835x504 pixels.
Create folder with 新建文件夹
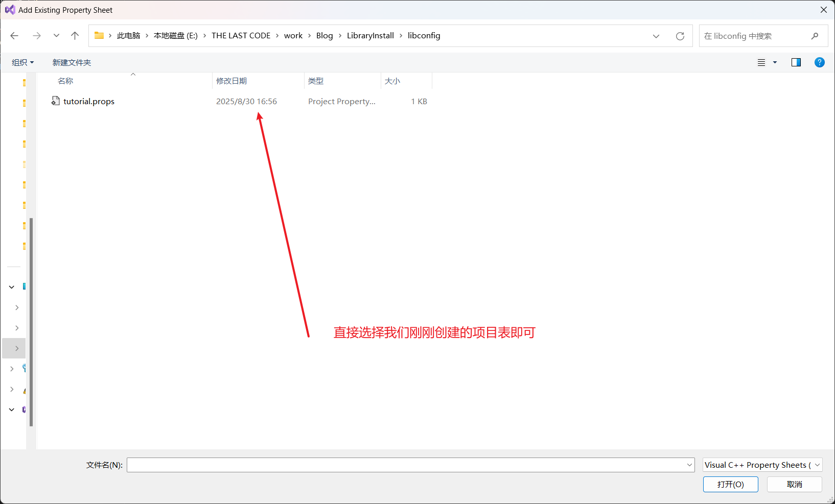[72, 62]
